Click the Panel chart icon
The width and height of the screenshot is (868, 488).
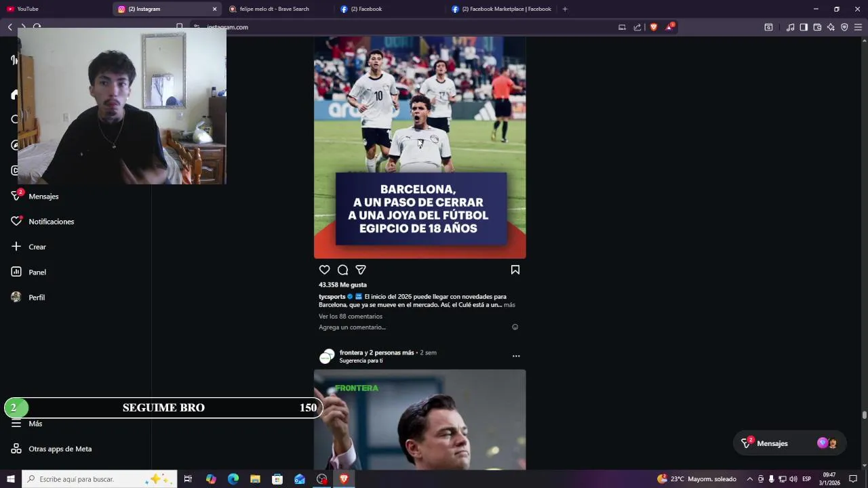[x=16, y=272]
